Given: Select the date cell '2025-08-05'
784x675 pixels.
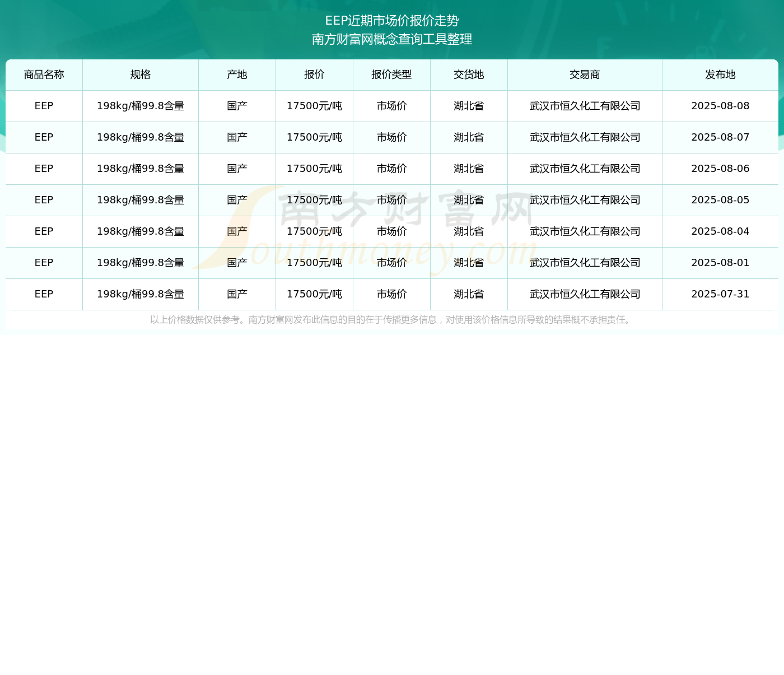Looking at the screenshot, I should [x=721, y=200].
